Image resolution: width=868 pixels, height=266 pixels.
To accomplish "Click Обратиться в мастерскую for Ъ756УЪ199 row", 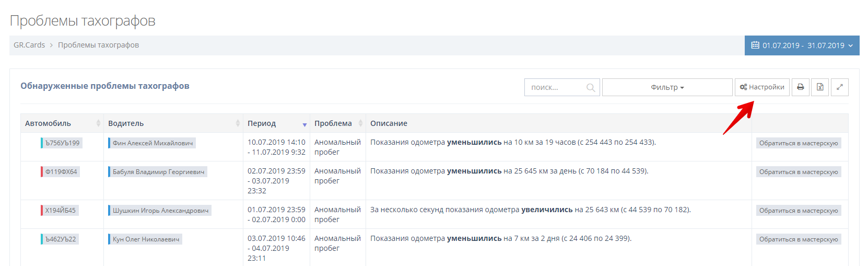I will [x=799, y=143].
